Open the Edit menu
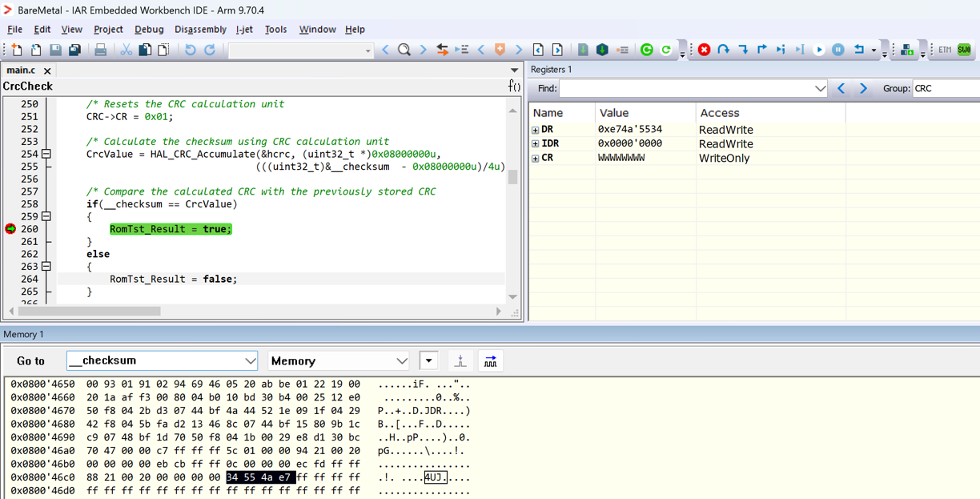This screenshot has width=980, height=499. (x=42, y=29)
